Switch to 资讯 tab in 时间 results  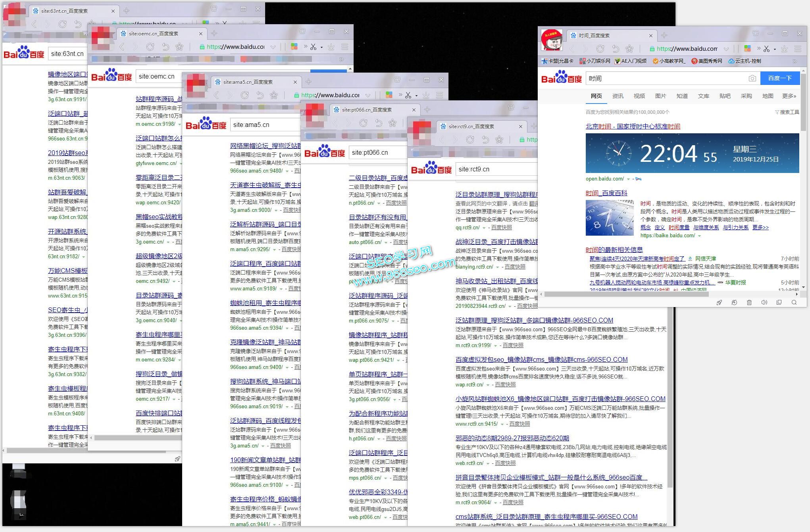pos(618,96)
